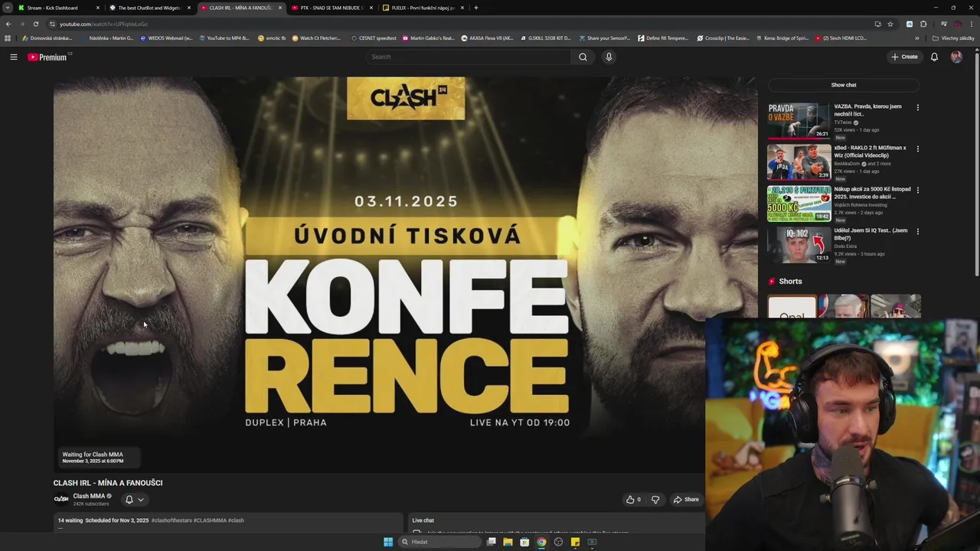Toggle the stream reminder bell
Screen dimensions: 980x551
click(129, 500)
